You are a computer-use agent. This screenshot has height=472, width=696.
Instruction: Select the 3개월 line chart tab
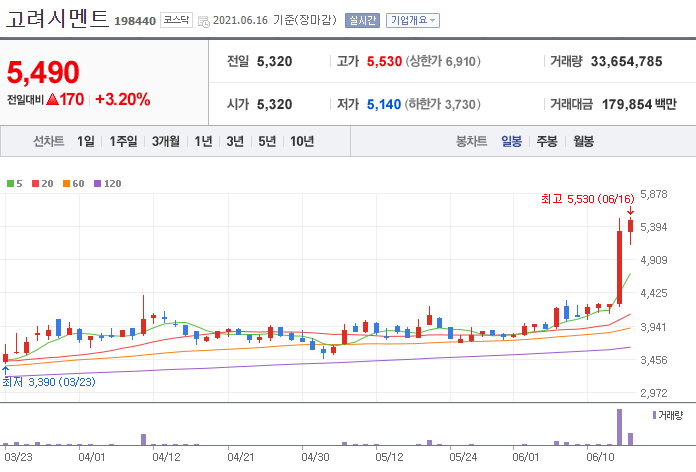(x=166, y=141)
